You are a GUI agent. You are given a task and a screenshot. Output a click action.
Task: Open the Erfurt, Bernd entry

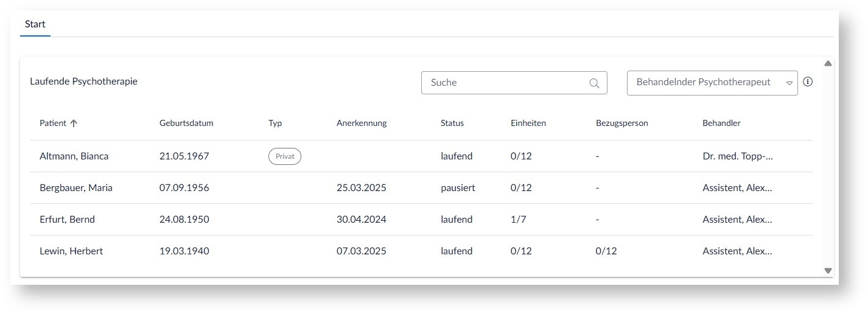click(x=67, y=220)
